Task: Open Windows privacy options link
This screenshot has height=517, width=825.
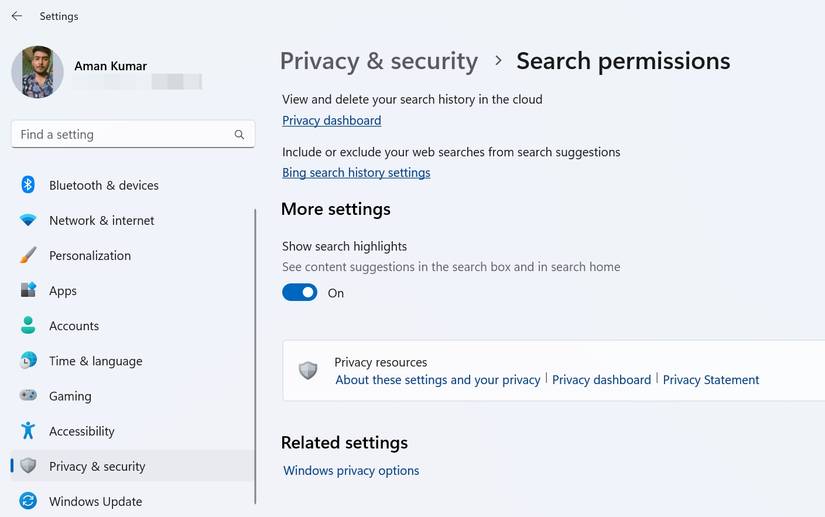Action: pos(351,470)
